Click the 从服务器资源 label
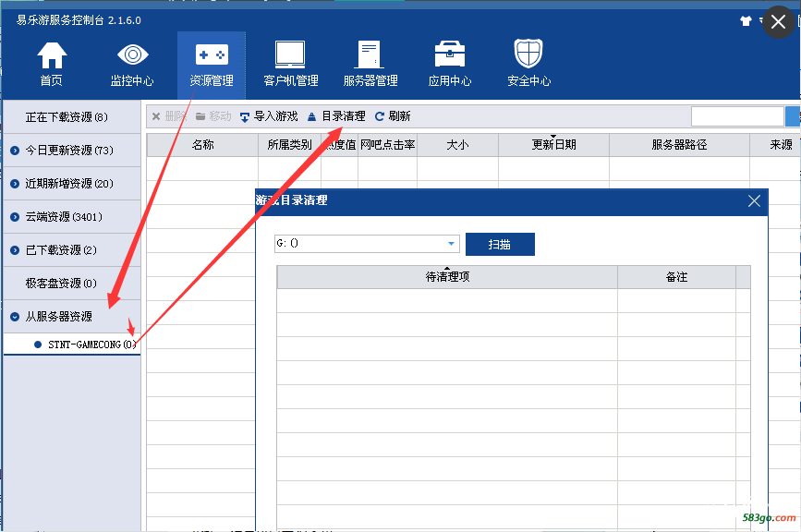801x532 pixels. pos(59,317)
